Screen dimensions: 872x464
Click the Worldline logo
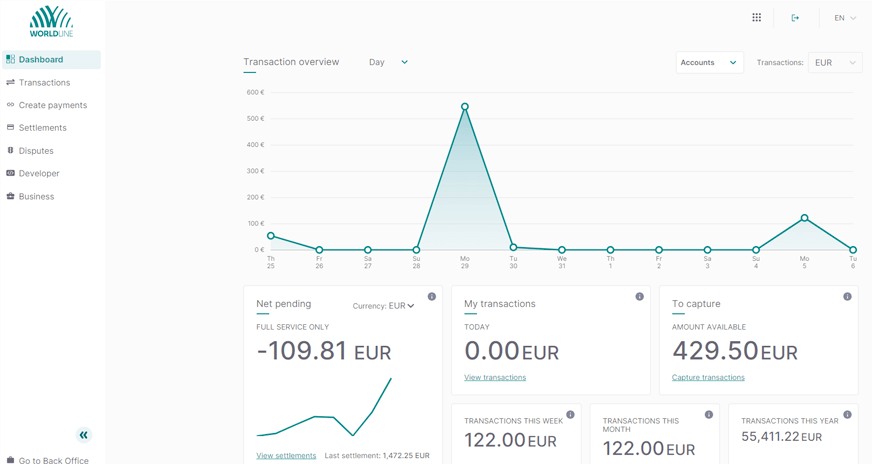[x=51, y=21]
